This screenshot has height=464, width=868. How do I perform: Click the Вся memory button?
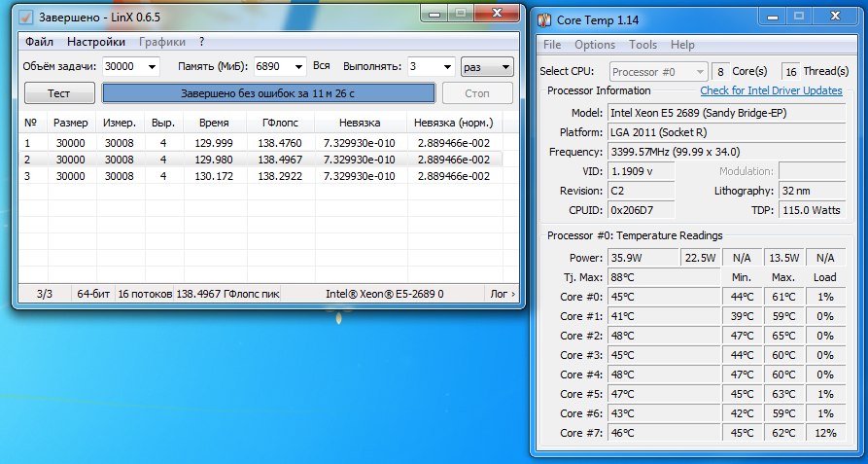[322, 66]
